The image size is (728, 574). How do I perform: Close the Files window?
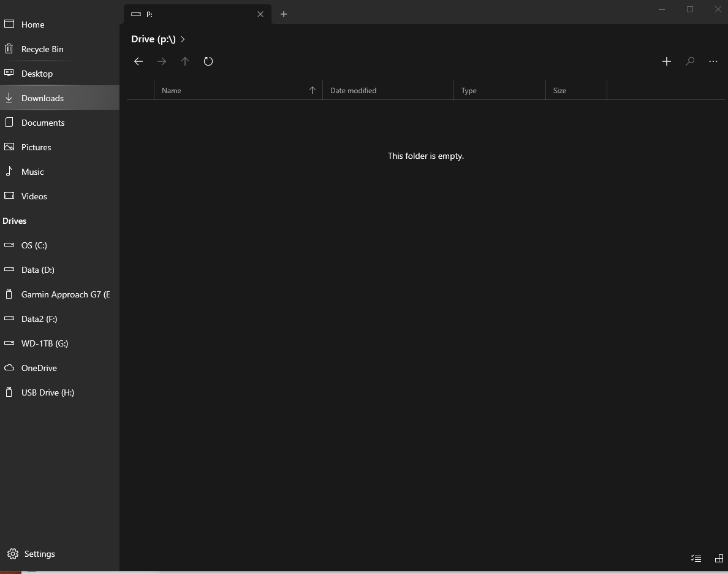click(718, 10)
